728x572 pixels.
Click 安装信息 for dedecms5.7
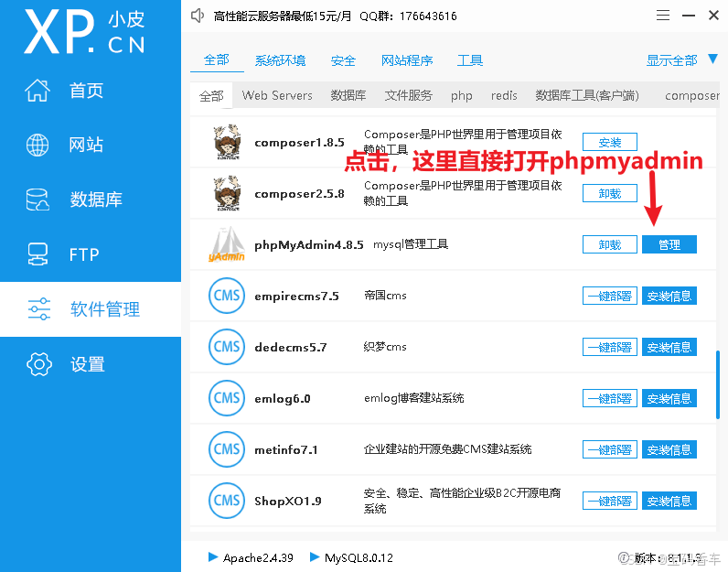pyautogui.click(x=669, y=347)
